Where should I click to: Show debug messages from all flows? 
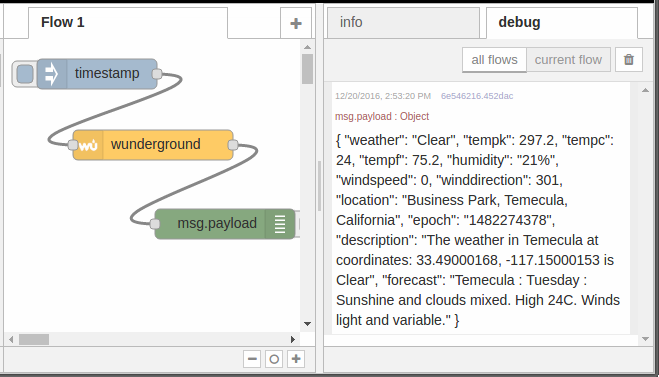[x=494, y=60]
